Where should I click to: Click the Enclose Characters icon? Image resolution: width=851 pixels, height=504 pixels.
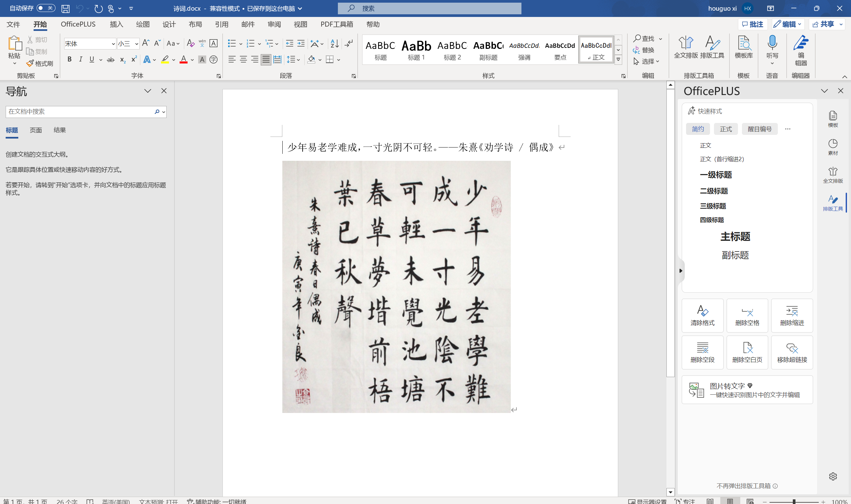coord(213,59)
